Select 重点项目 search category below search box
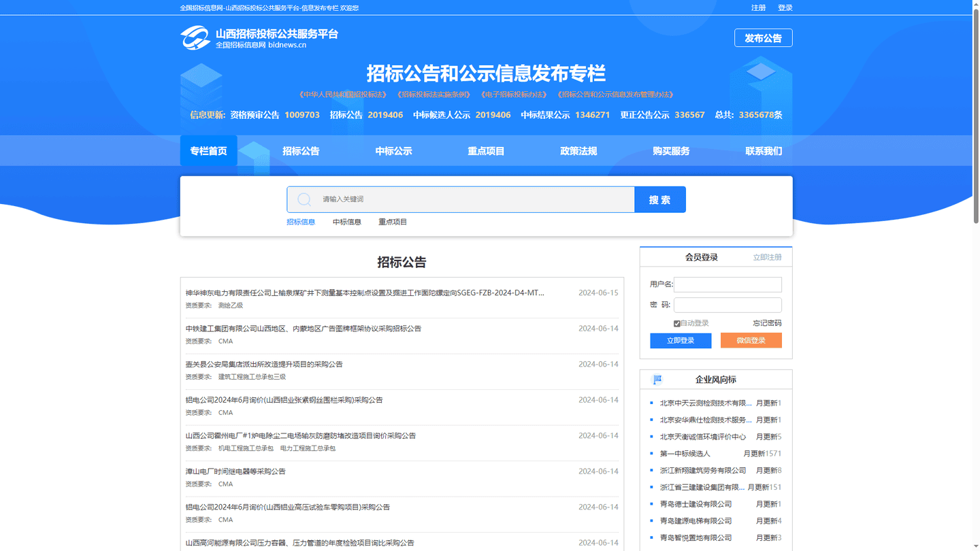Viewport: 980px width, 551px height. [393, 222]
